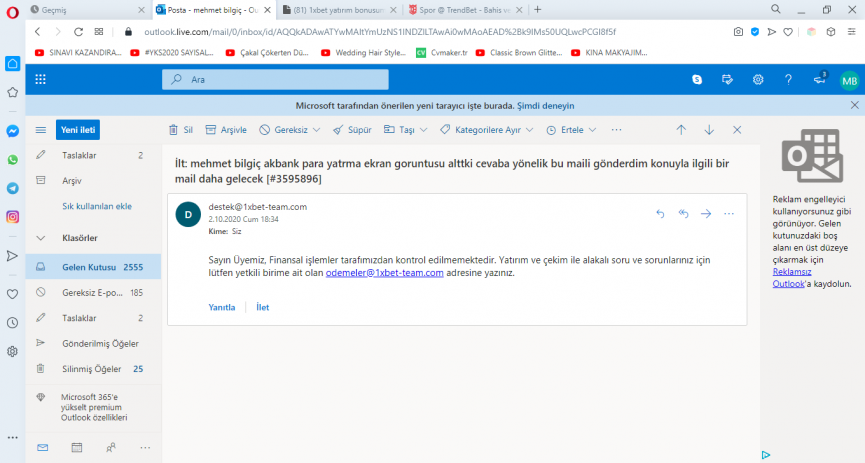865x463 pixels.
Task: Switch to People module at bottom
Action: coord(111,448)
